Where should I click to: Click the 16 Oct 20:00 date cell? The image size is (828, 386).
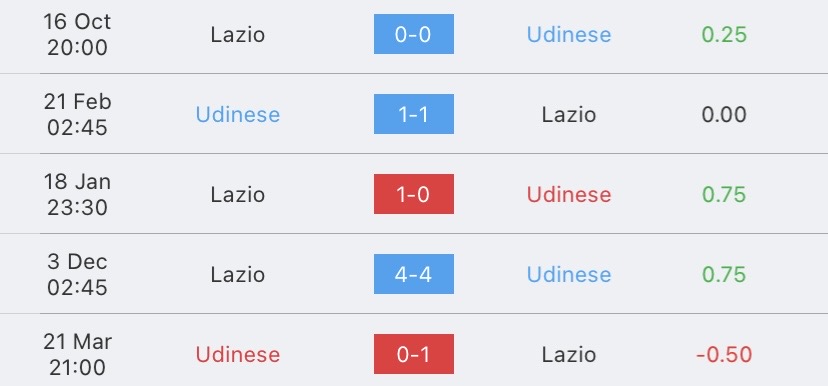(77, 34)
